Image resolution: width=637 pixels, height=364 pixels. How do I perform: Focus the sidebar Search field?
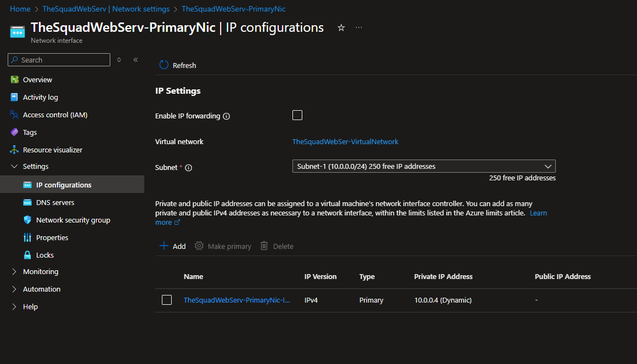59,60
